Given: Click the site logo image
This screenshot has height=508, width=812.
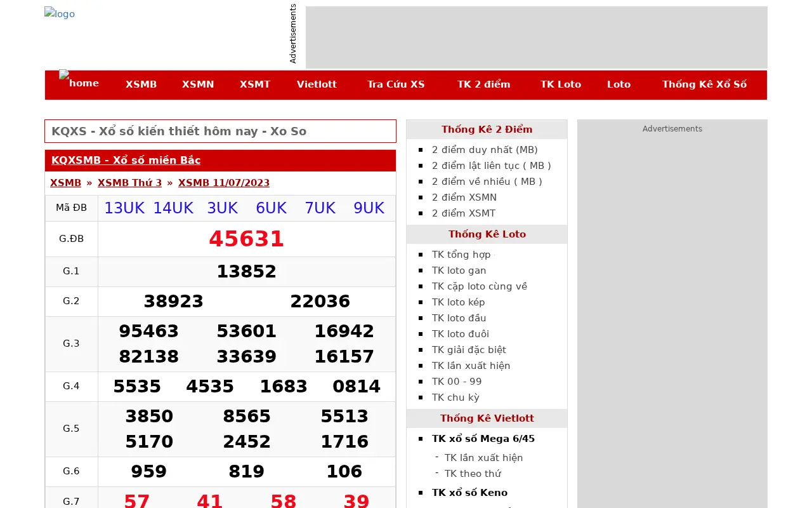Looking at the screenshot, I should (60, 13).
